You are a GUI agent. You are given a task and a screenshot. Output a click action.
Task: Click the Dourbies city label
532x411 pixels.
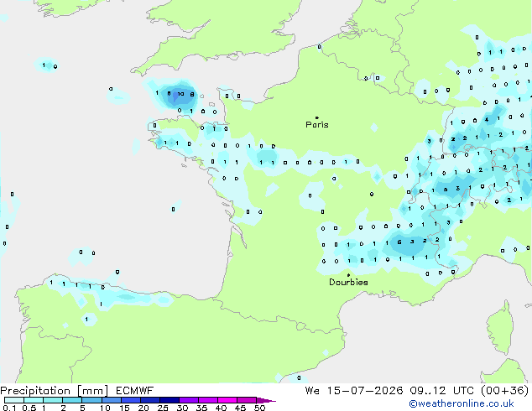(348, 282)
